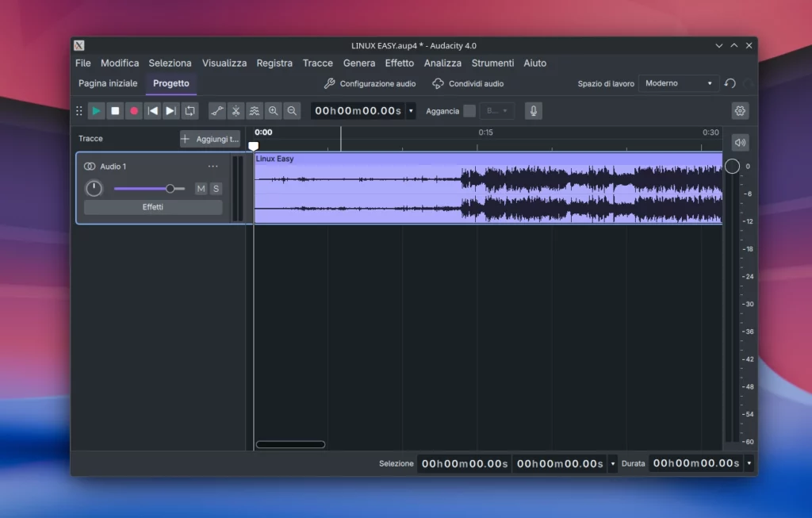The width and height of the screenshot is (812, 518).
Task: Select the envelope automation tool
Action: (217, 111)
